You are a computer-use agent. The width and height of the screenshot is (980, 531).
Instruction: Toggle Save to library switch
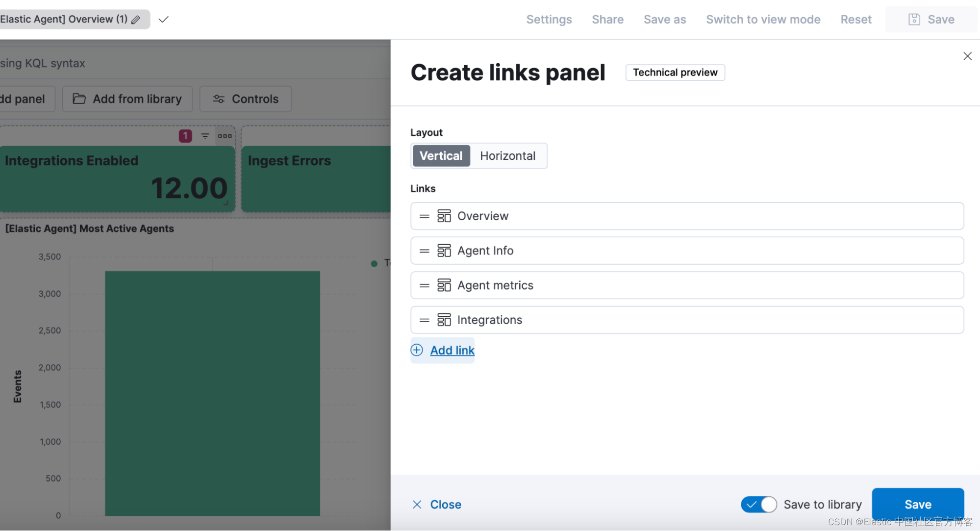pyautogui.click(x=758, y=504)
